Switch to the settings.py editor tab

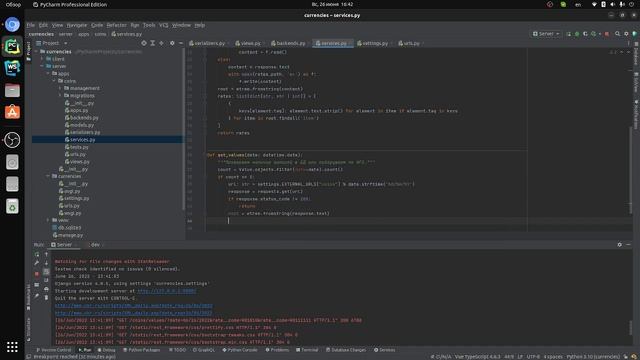click(x=373, y=43)
